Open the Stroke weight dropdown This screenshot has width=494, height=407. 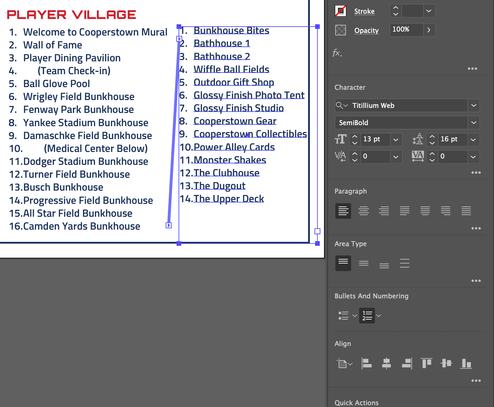coord(429,11)
